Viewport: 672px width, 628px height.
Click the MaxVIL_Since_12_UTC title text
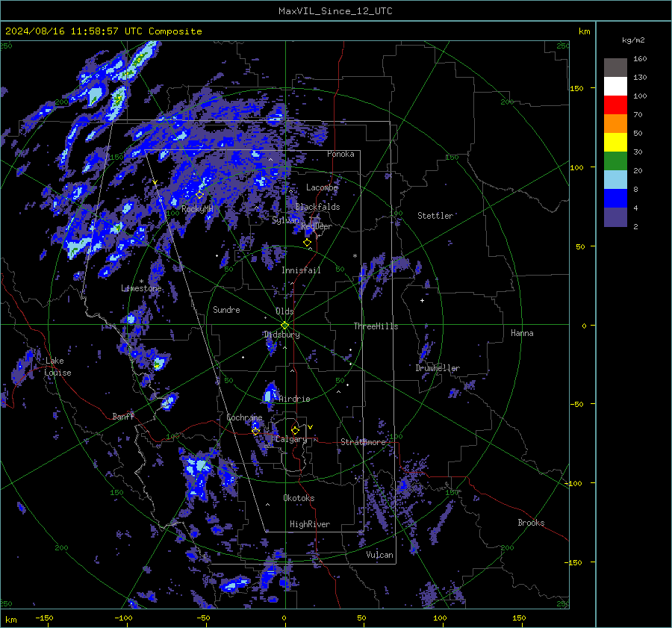tap(335, 11)
